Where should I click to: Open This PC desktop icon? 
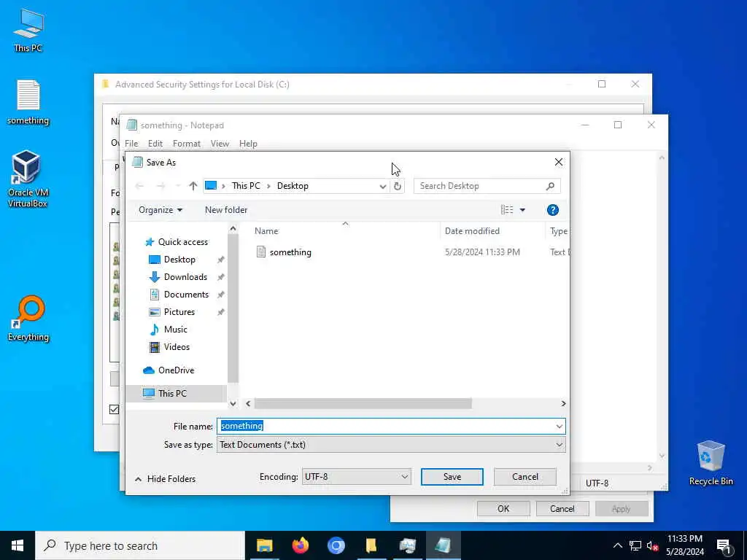(28, 30)
